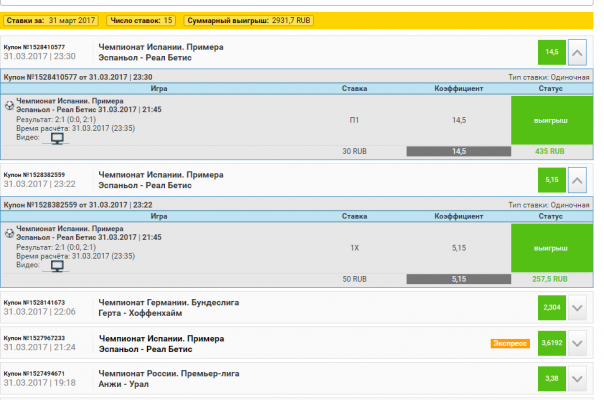Click the grey 14,5 total coefficient bar

(459, 151)
